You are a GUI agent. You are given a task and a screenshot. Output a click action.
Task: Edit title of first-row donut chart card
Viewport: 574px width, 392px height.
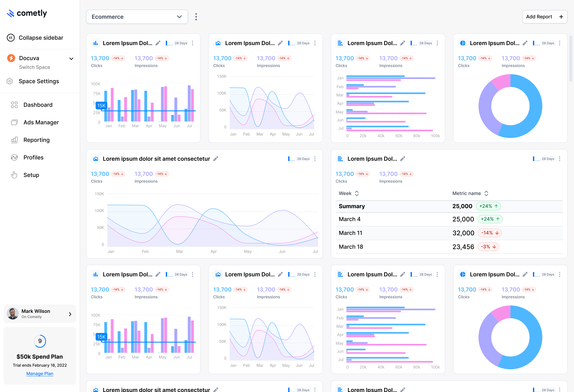click(x=525, y=43)
